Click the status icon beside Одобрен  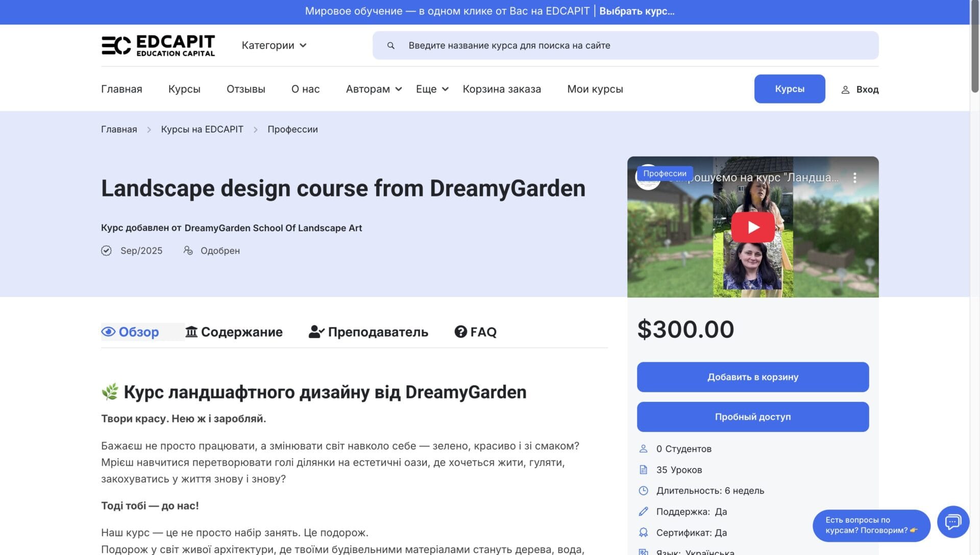(188, 250)
